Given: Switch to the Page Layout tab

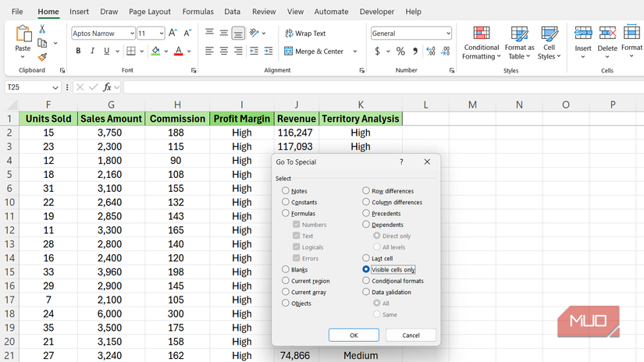Looking at the screenshot, I should point(150,12).
